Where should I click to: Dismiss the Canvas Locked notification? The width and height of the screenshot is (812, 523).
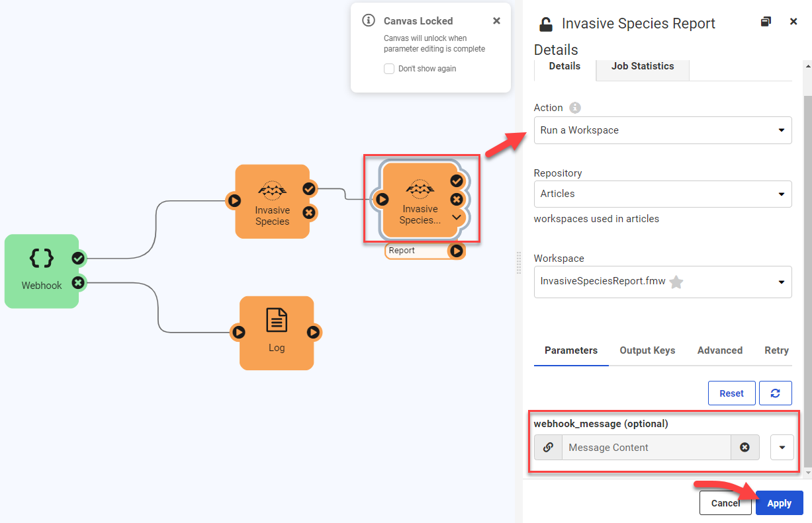(x=496, y=21)
